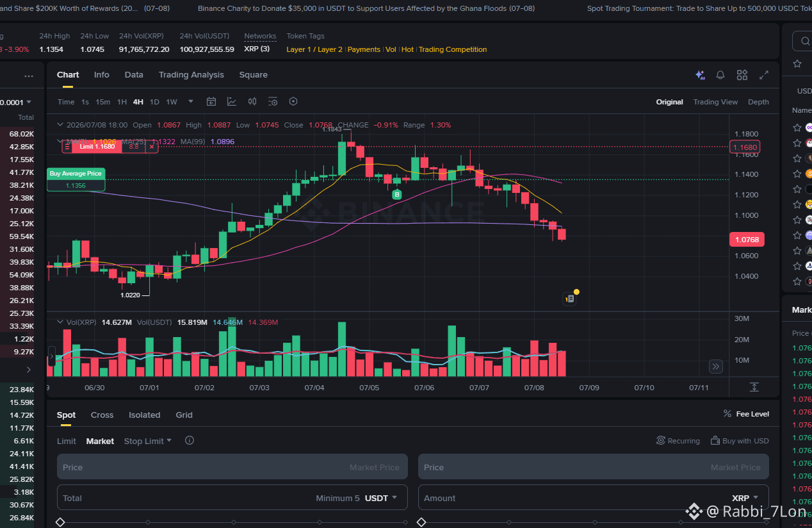Screen dimensions: 812x528
Task: Click the Trading Competition tag
Action: pos(453,49)
